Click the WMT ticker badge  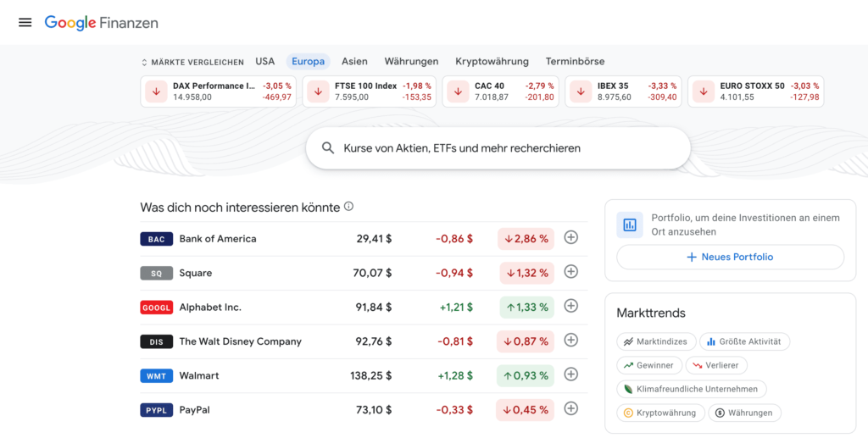[157, 376]
